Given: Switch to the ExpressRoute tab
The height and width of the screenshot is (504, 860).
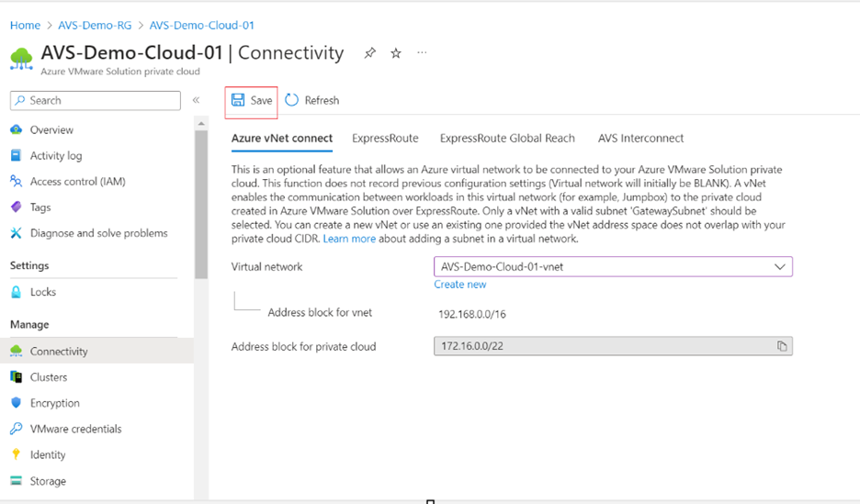Looking at the screenshot, I should (385, 139).
